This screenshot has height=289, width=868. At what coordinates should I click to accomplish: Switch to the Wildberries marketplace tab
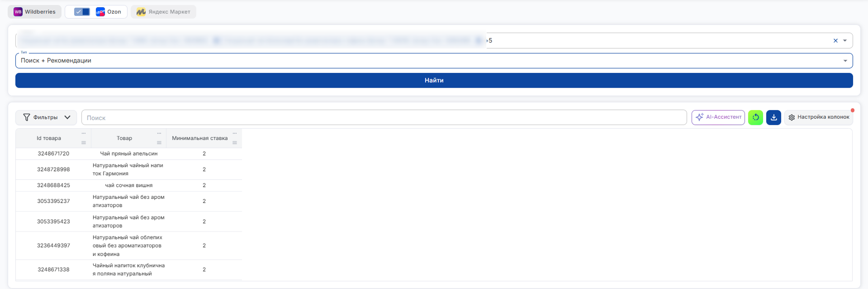click(x=35, y=12)
